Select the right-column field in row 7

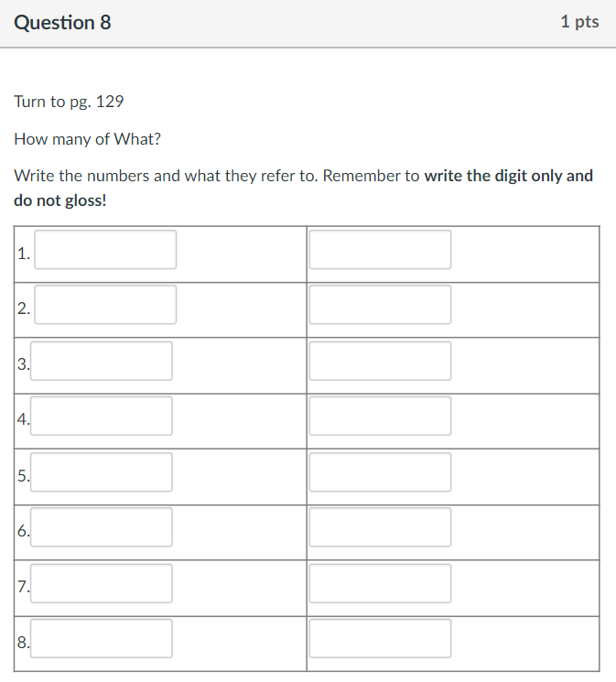380,583
